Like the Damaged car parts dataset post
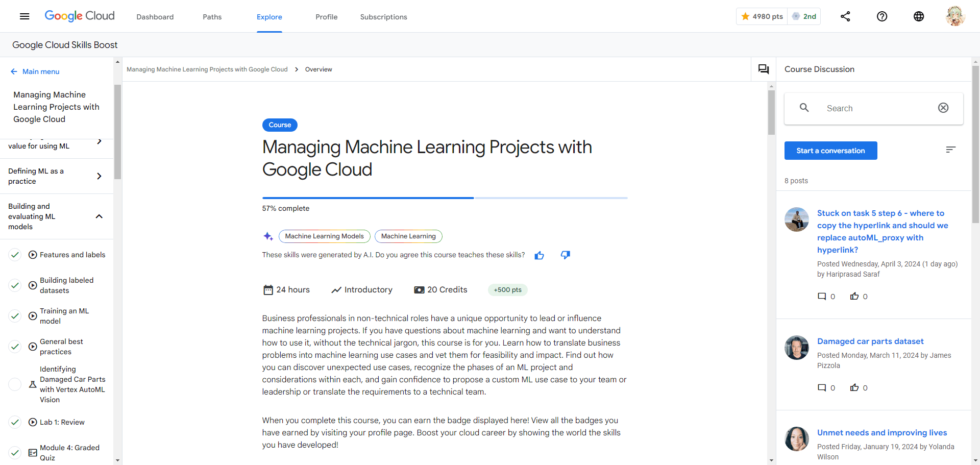The height and width of the screenshot is (465, 980). coord(854,387)
